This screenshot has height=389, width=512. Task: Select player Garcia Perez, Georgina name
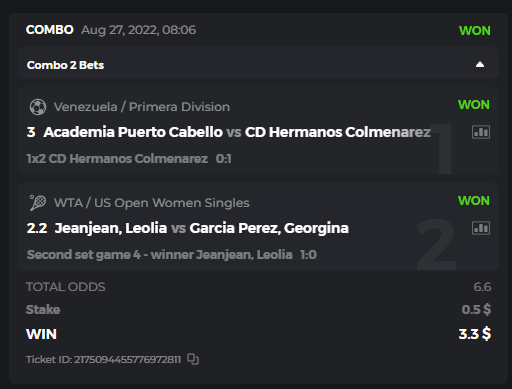click(x=269, y=228)
